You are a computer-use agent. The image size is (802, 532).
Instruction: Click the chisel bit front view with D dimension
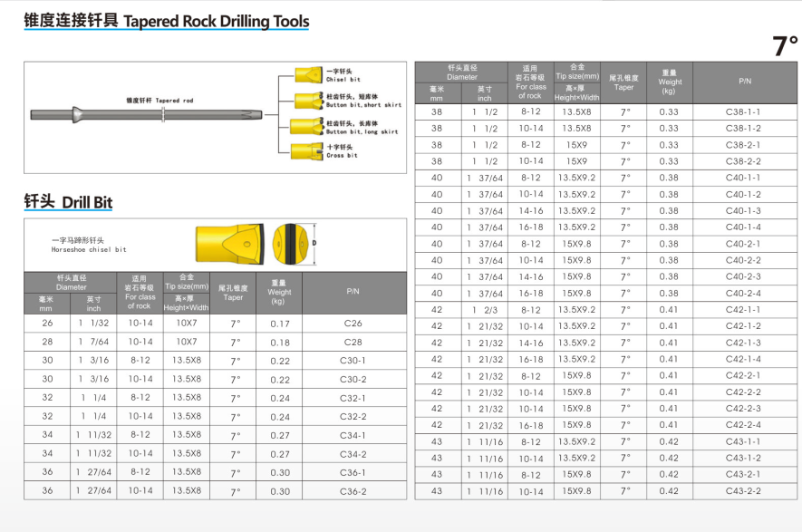pyautogui.click(x=295, y=245)
